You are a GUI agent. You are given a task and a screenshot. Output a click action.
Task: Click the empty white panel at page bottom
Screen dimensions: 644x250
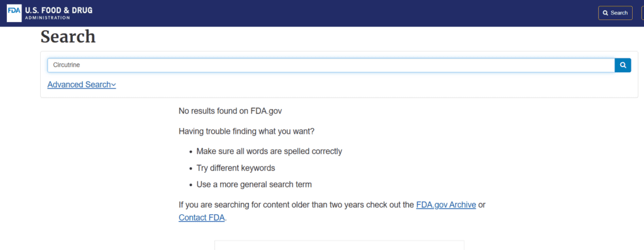click(x=339, y=245)
